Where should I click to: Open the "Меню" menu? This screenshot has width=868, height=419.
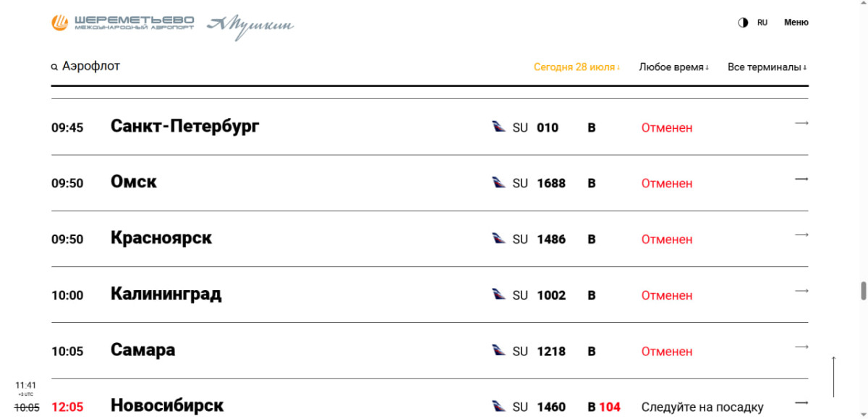796,22
